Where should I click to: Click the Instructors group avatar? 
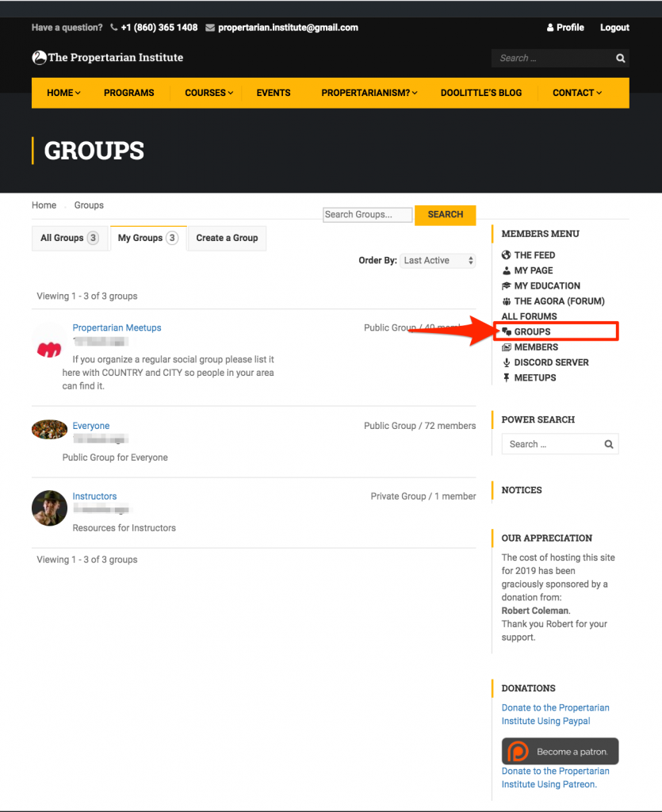point(49,507)
